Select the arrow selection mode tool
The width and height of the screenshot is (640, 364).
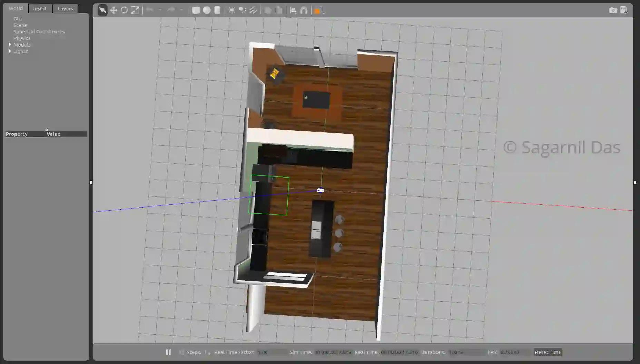pyautogui.click(x=102, y=10)
